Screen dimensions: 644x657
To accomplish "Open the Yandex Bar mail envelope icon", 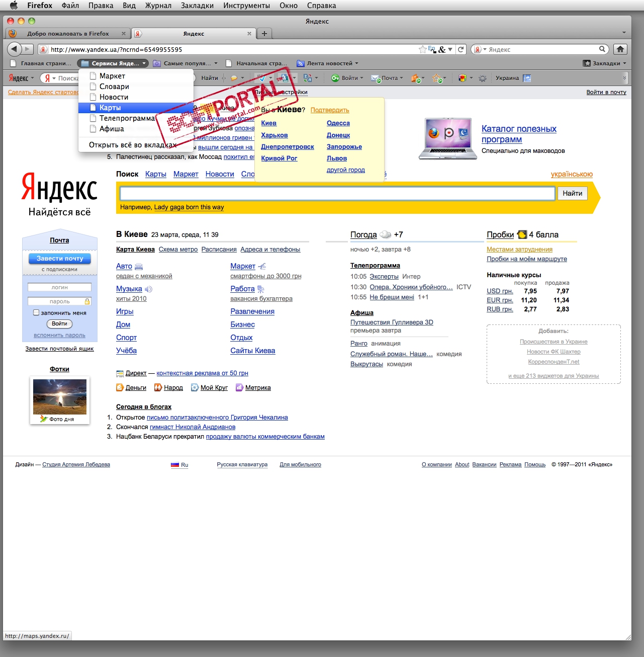I will coord(376,78).
